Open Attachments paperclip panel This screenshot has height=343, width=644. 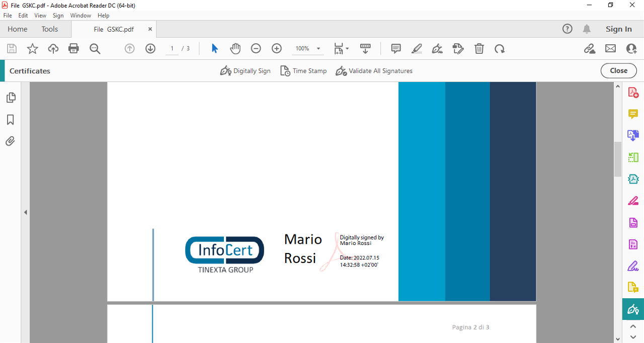point(10,141)
